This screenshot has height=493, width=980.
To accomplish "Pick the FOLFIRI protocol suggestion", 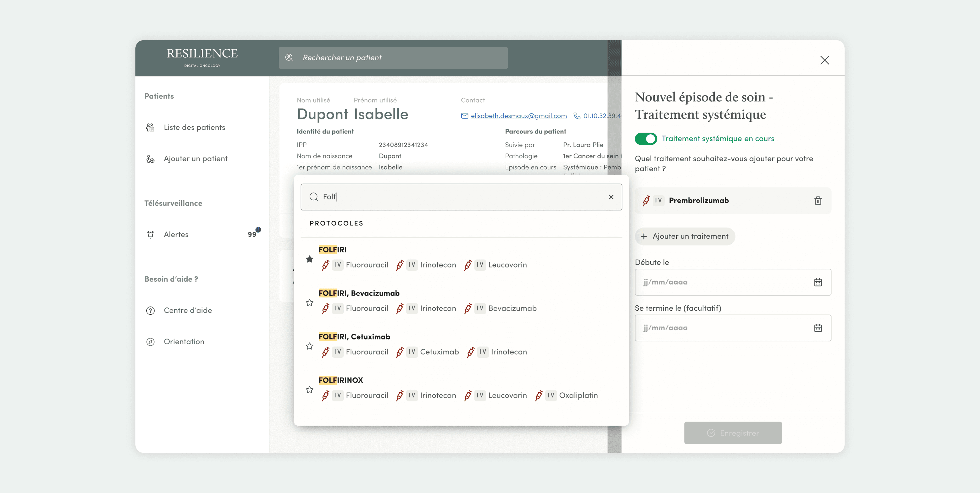I will (x=333, y=250).
